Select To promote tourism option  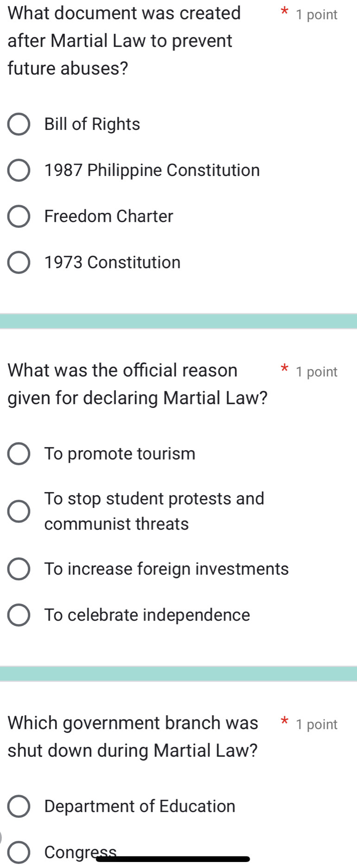tap(19, 454)
